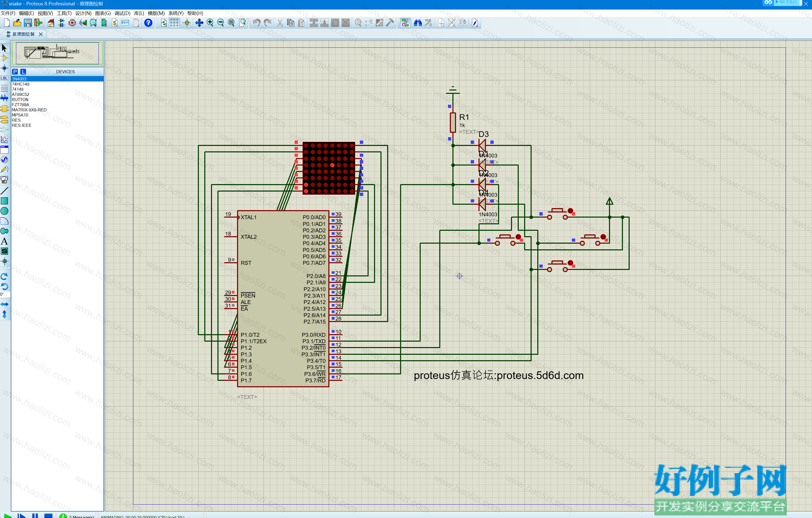Open the Help question mark icon
This screenshot has width=812, height=518.
(x=148, y=23)
